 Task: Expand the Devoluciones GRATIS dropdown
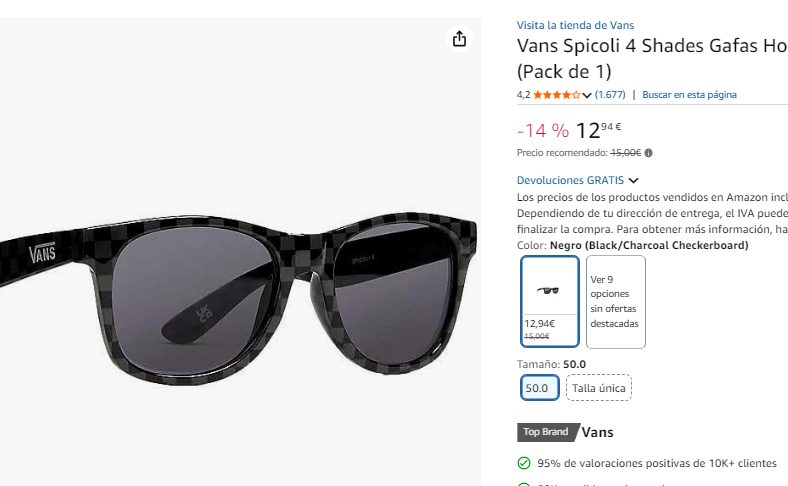633,181
